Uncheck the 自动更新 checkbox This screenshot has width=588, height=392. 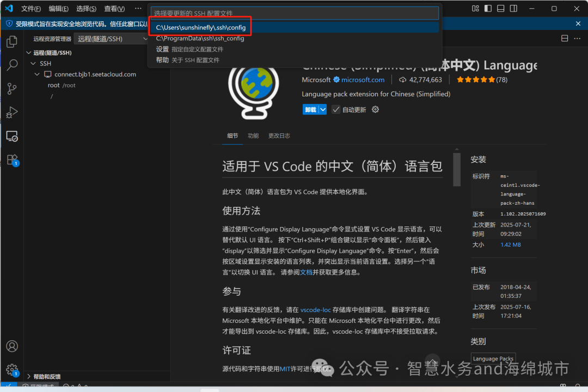click(x=336, y=109)
